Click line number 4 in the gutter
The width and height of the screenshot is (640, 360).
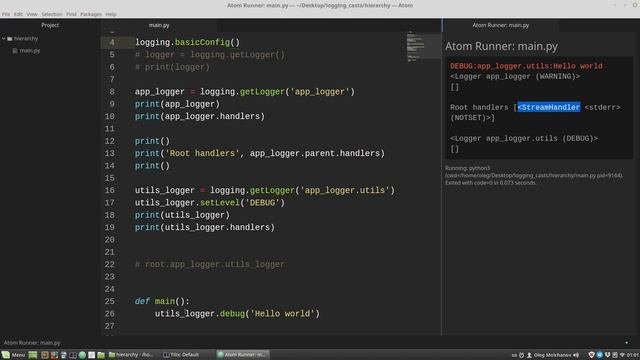coord(112,42)
